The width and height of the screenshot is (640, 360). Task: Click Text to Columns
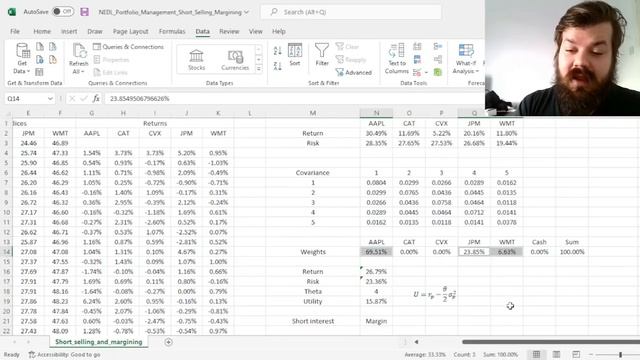(397, 59)
